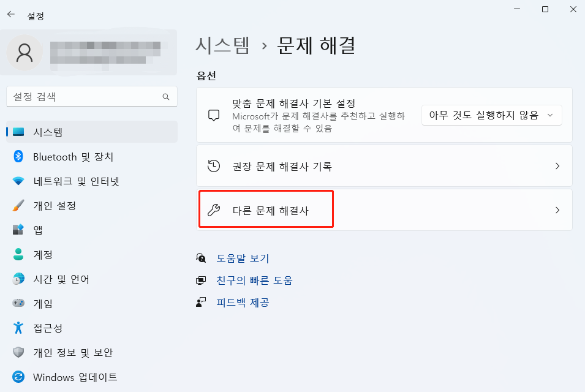Expand 권장 문제 해결사 기록
This screenshot has height=392, width=585.
383,165
